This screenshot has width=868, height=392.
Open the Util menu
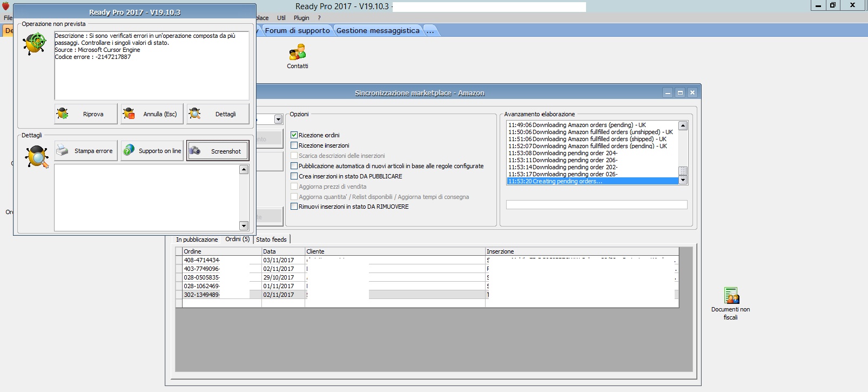point(281,18)
